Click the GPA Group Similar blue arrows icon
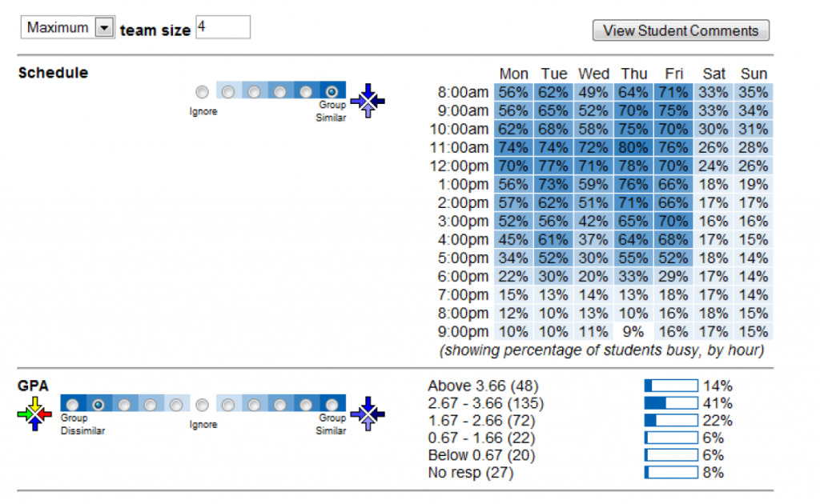Viewport: 820px width, 504px height. tap(368, 414)
